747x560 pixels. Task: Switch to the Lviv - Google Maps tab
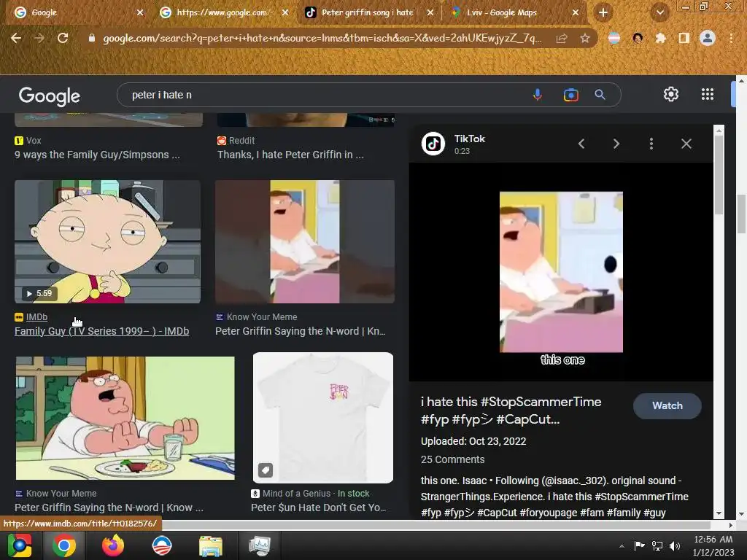[514, 13]
